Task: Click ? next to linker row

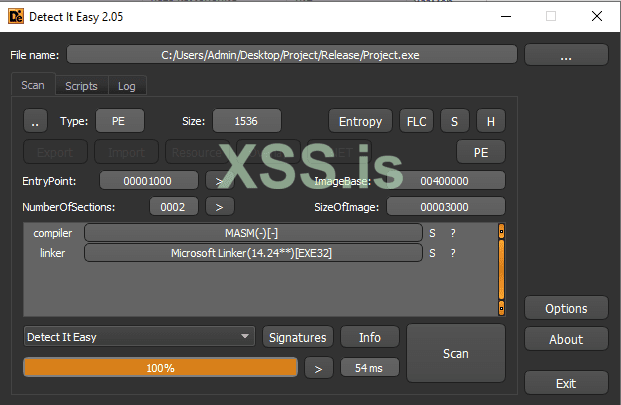Action: [x=453, y=253]
